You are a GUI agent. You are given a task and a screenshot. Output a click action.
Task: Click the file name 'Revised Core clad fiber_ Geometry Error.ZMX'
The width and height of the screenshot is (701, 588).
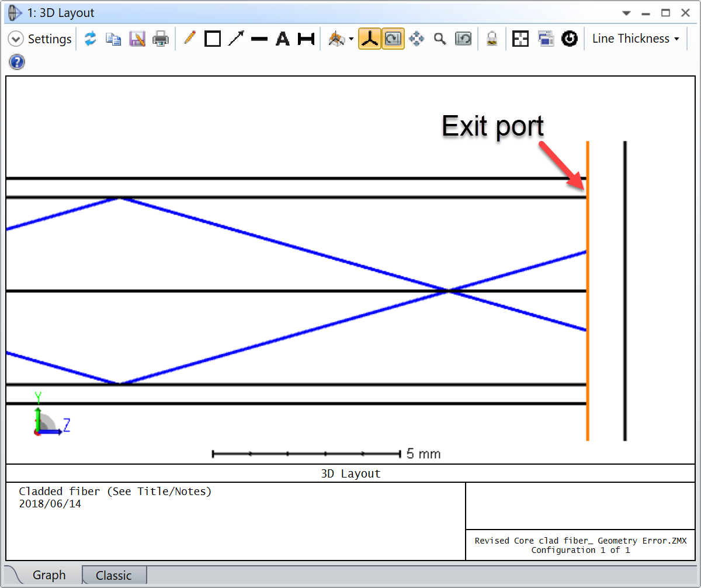[x=581, y=541]
